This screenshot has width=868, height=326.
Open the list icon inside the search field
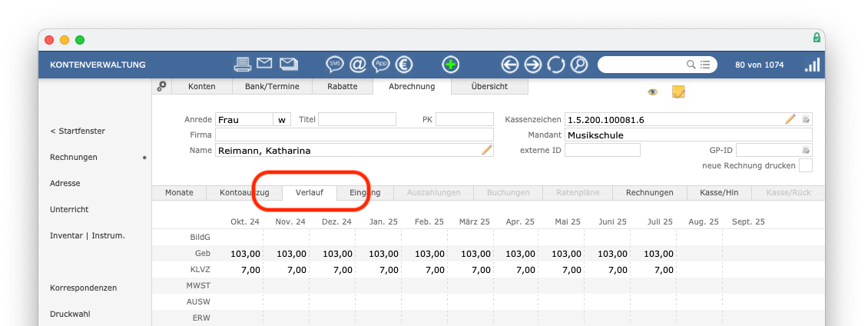[704, 65]
